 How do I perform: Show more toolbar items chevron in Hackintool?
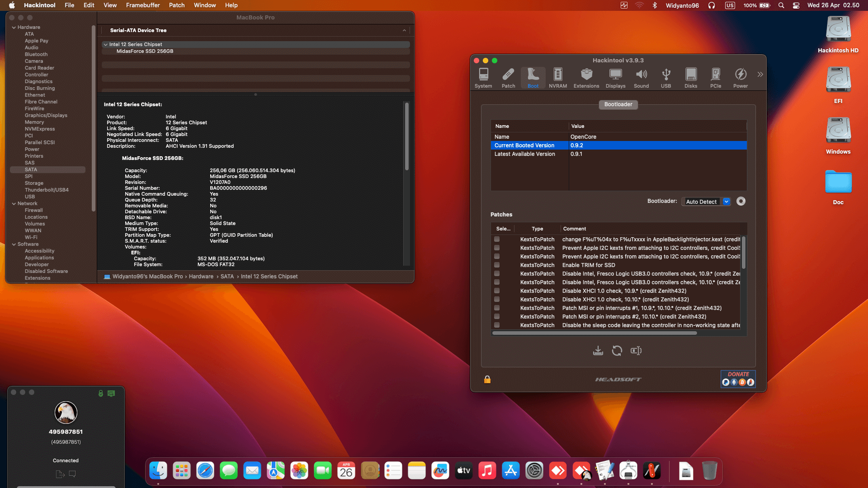(760, 75)
